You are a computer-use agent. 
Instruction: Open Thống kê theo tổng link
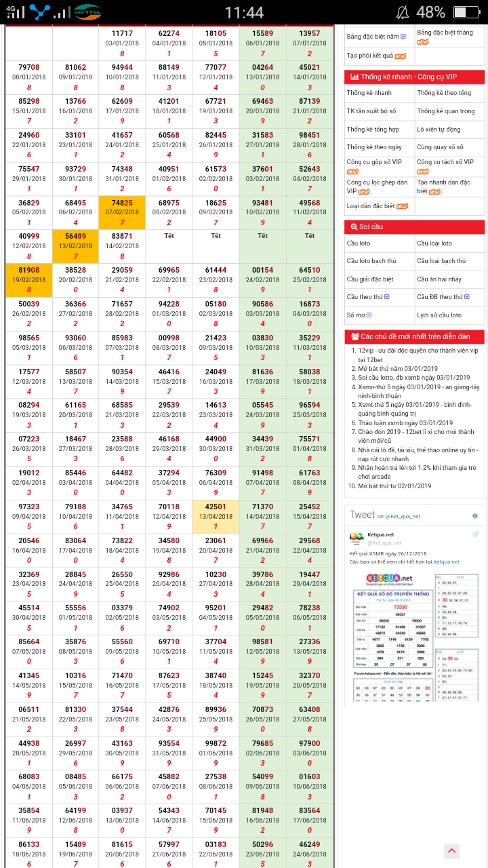(x=444, y=93)
